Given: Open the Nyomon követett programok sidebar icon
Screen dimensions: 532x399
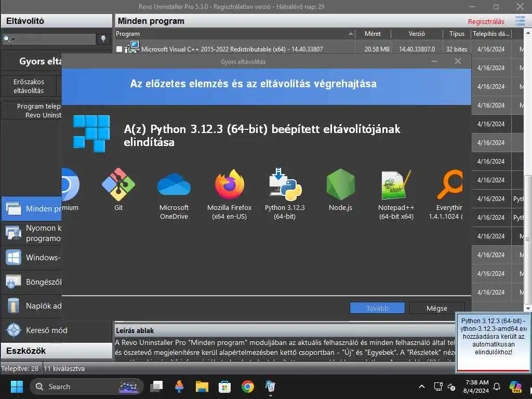Looking at the screenshot, I should click(x=13, y=233).
